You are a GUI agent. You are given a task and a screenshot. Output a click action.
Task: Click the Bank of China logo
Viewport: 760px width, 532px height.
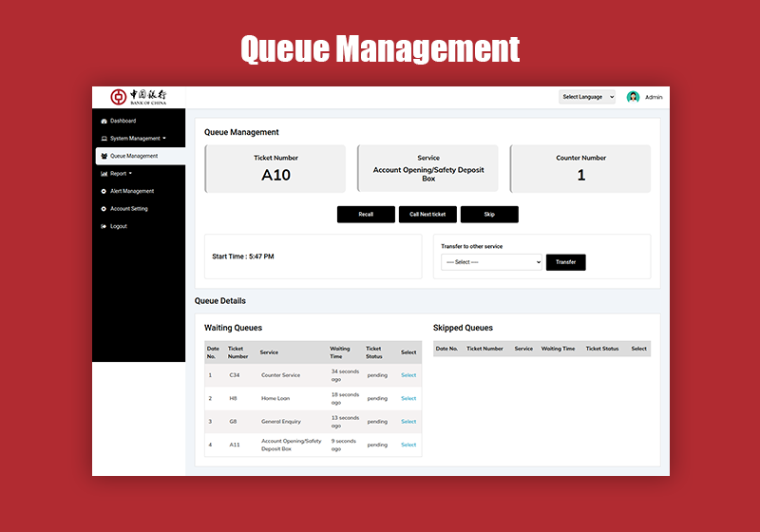point(138,97)
